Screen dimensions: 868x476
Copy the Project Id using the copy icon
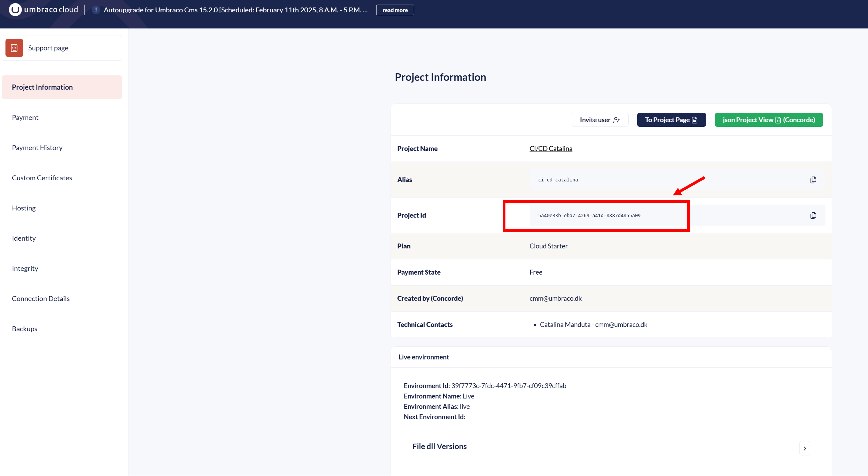tap(813, 215)
